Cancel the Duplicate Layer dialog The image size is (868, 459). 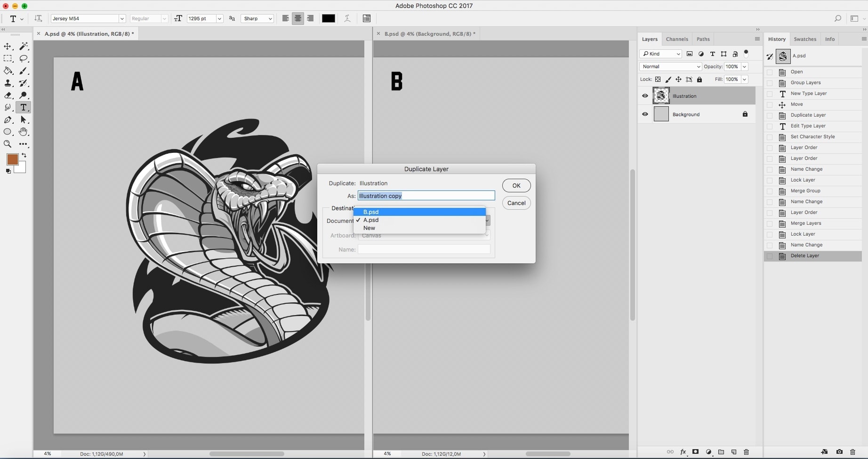point(516,203)
